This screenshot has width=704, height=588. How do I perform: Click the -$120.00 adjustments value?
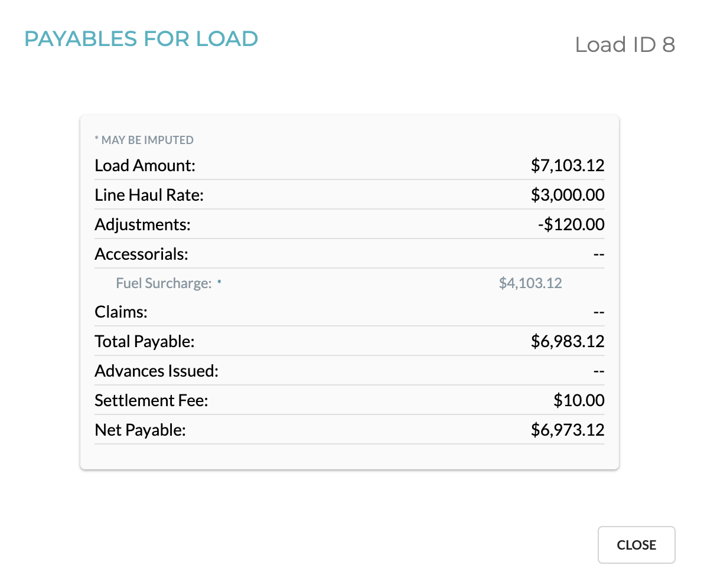pos(571,224)
